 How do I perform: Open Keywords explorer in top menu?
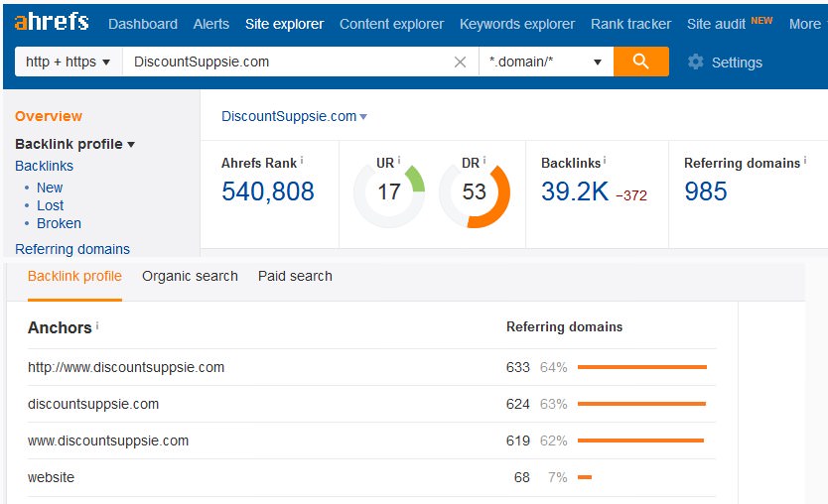tap(516, 24)
